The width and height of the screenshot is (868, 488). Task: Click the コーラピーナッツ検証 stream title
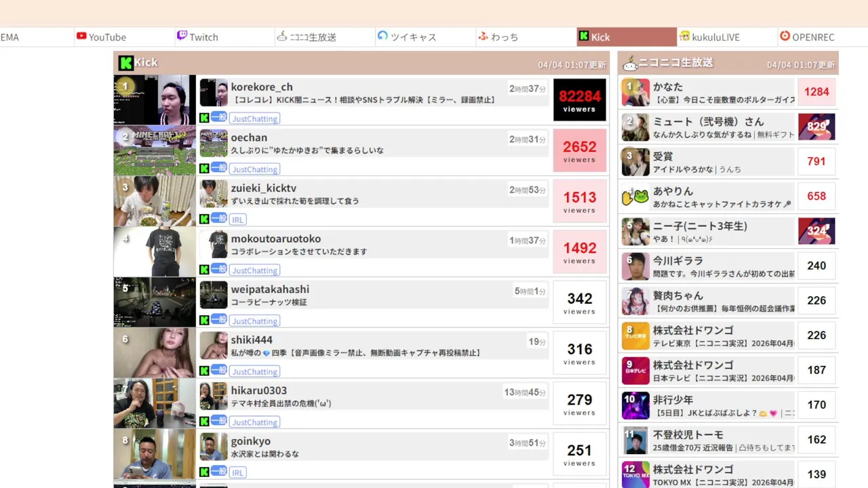point(269,302)
